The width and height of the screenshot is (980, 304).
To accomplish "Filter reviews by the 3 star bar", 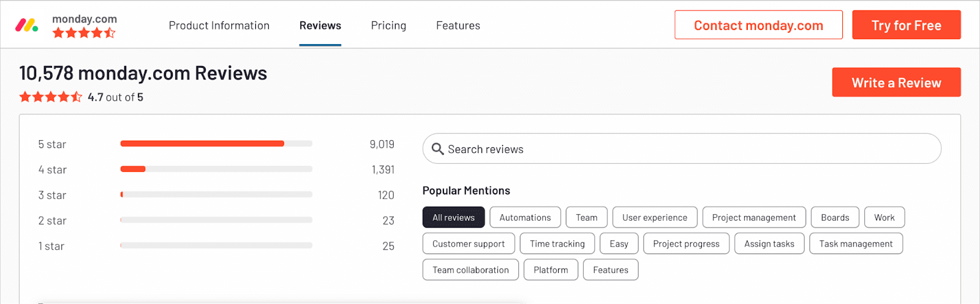I will (216, 195).
